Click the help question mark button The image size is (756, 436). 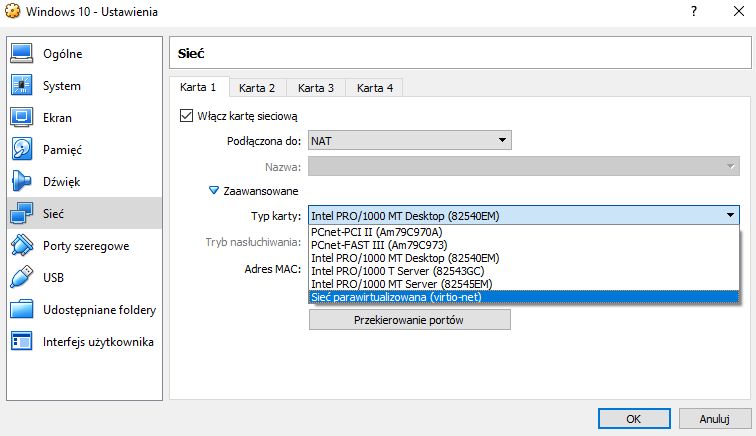point(694,11)
